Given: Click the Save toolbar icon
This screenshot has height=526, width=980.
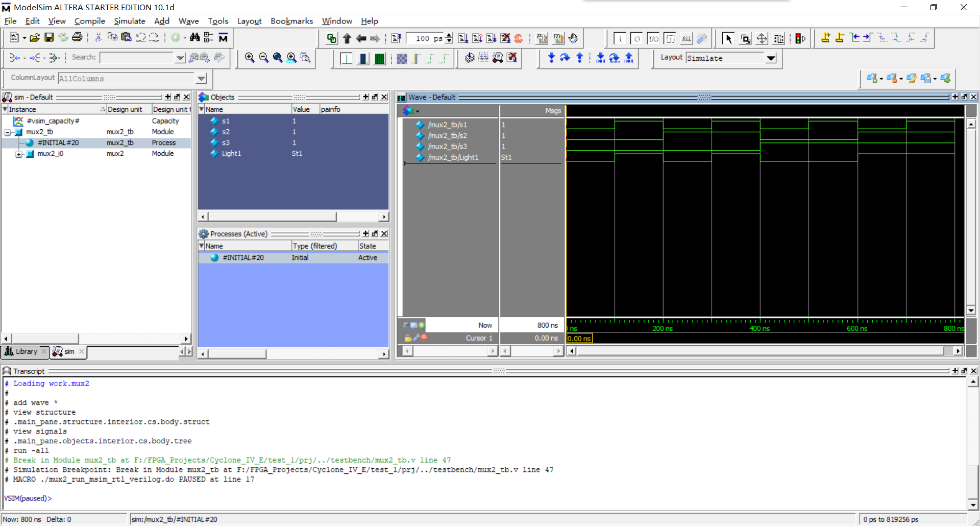Looking at the screenshot, I should 49,37.
